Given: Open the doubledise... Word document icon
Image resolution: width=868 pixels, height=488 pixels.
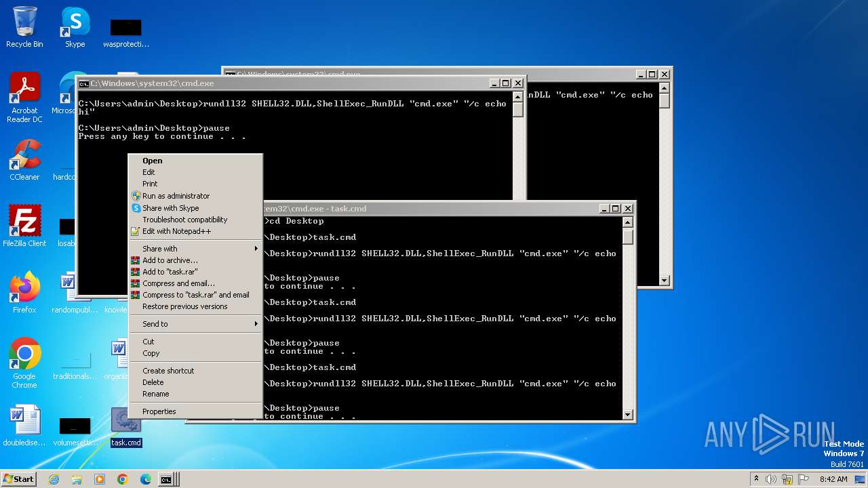Looking at the screenshot, I should (x=24, y=426).
